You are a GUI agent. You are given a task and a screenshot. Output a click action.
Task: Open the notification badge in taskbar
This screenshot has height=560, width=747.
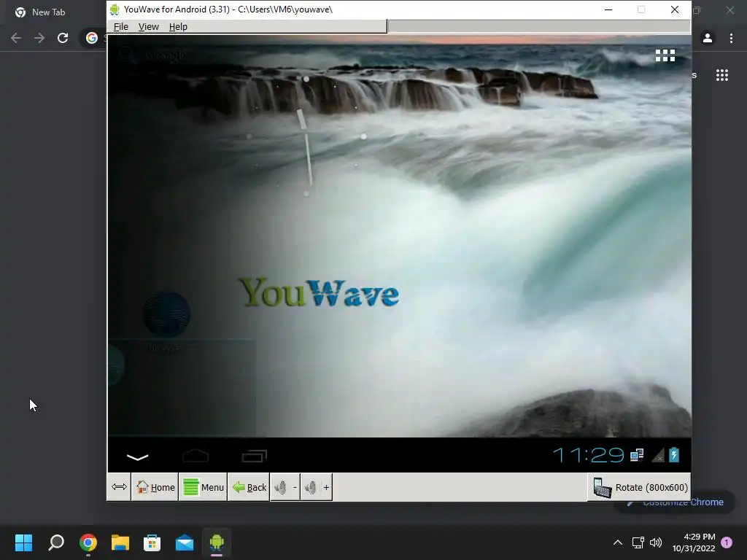(x=727, y=542)
